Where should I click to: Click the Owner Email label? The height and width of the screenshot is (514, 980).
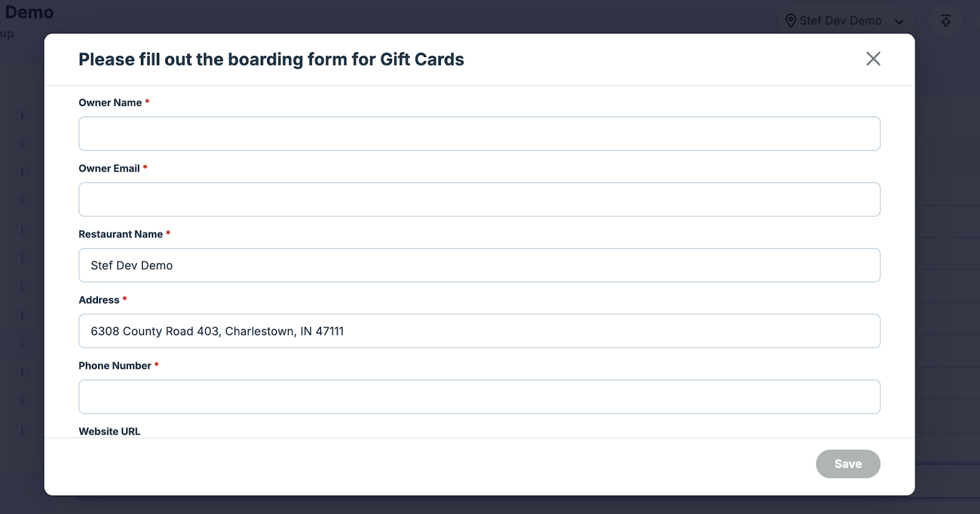(109, 168)
